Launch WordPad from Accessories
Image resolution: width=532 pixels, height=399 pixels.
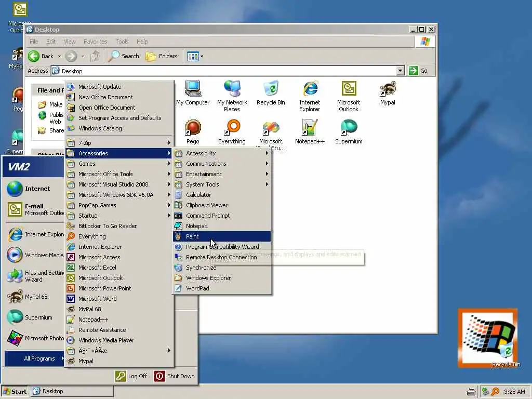(222, 288)
